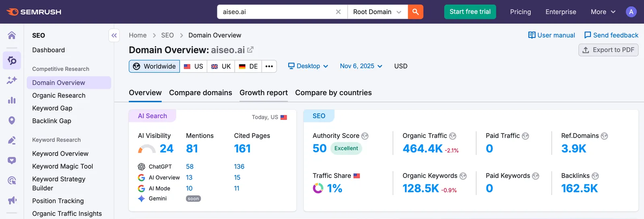Screen dimensions: 644x219
Task: Open the Desktop device dropdown
Action: tap(308, 66)
